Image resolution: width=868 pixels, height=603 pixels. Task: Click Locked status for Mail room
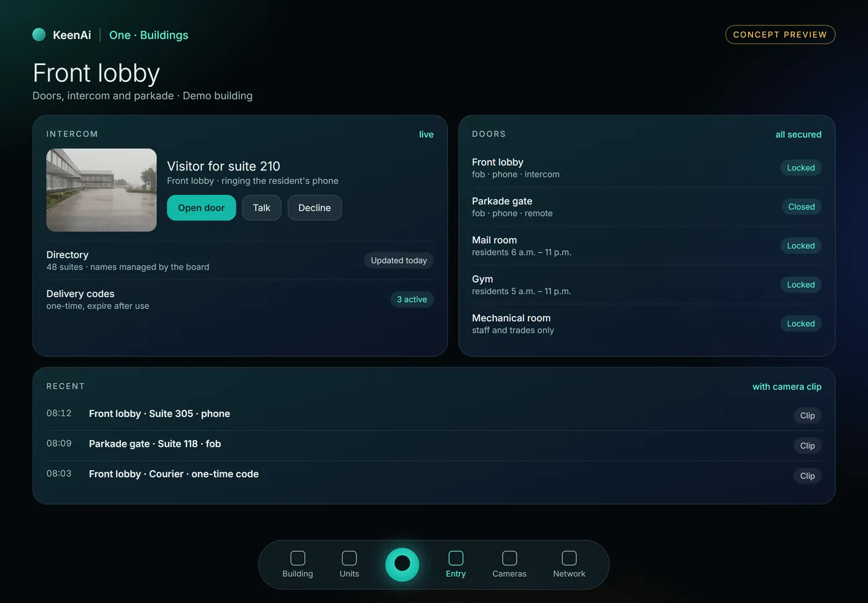(x=801, y=246)
